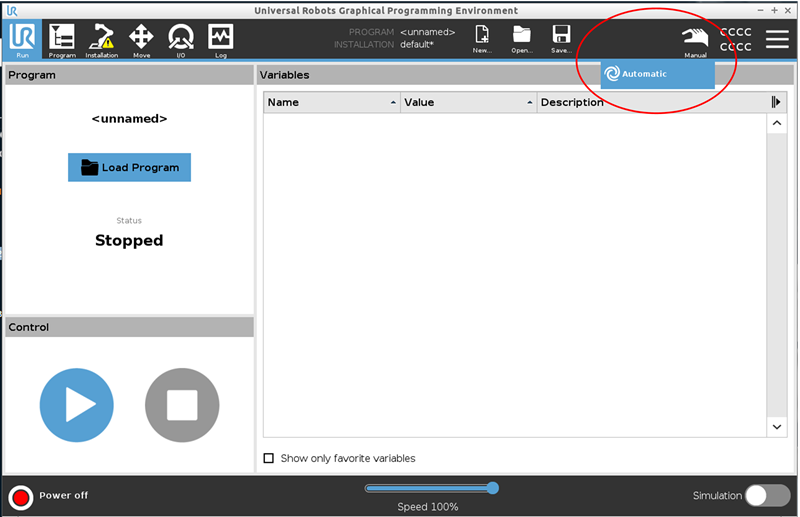Click the INSTALLATION default* label
The width and height of the screenshot is (800, 517).
pyautogui.click(x=417, y=45)
